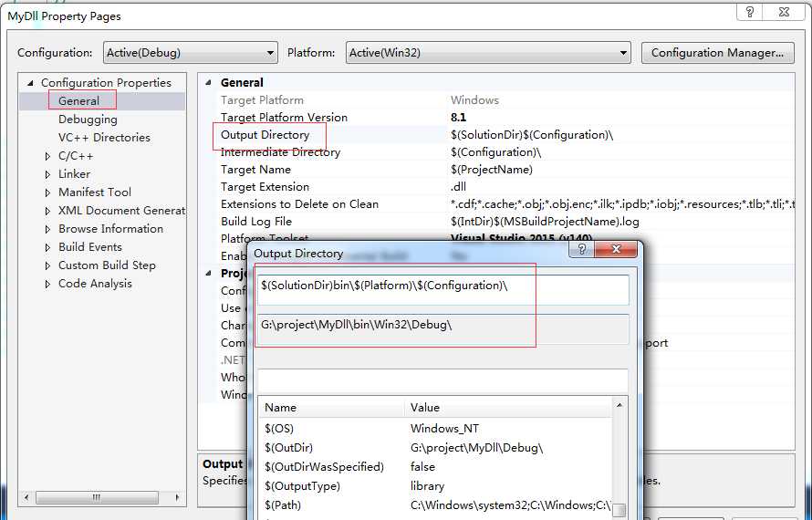The image size is (812, 520).
Task: Select the Debugging tree item
Action: [x=88, y=120]
